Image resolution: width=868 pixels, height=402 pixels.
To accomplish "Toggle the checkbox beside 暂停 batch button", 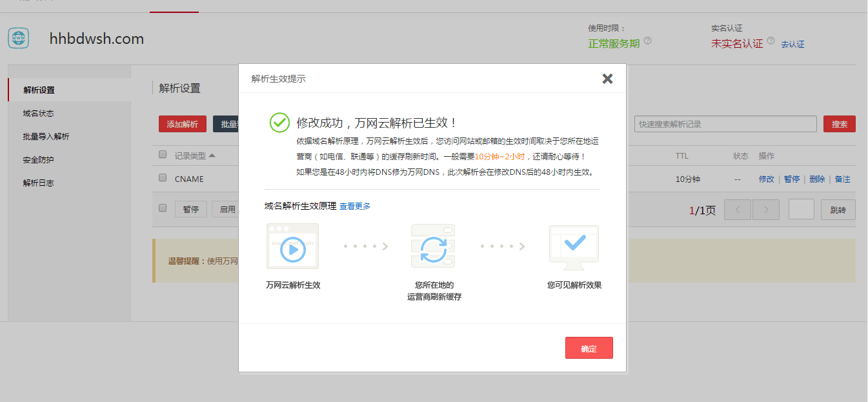I will (x=163, y=208).
